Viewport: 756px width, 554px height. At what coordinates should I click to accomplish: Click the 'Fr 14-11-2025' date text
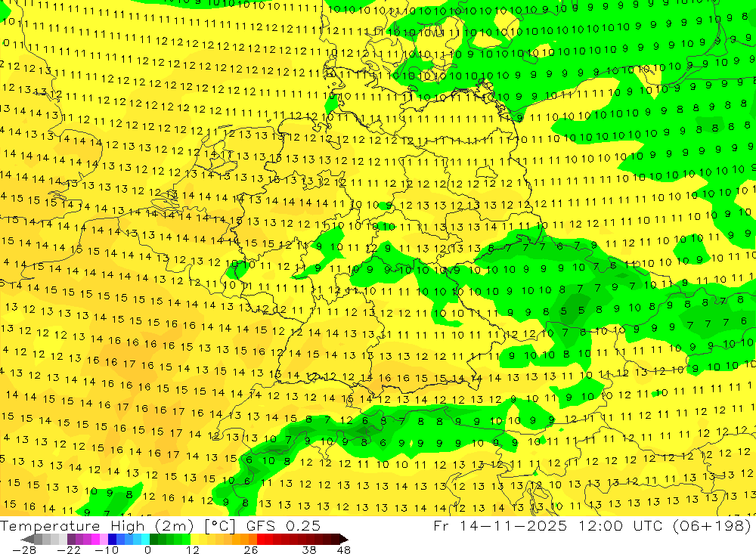coord(500,525)
